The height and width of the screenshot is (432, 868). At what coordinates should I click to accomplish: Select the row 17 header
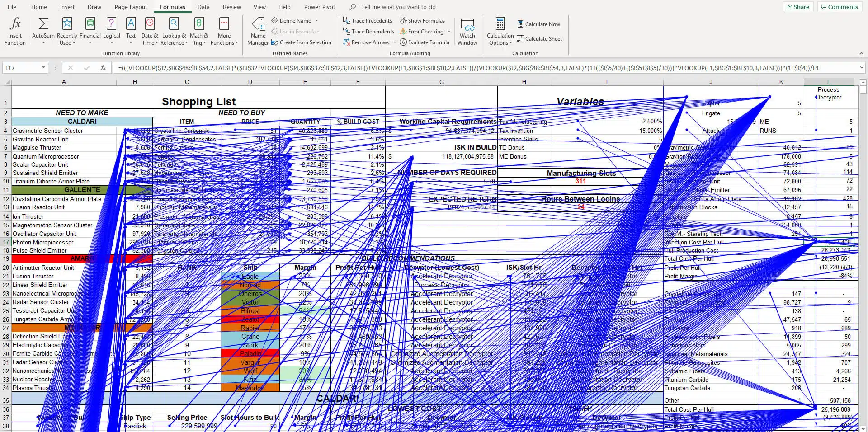pos(6,242)
